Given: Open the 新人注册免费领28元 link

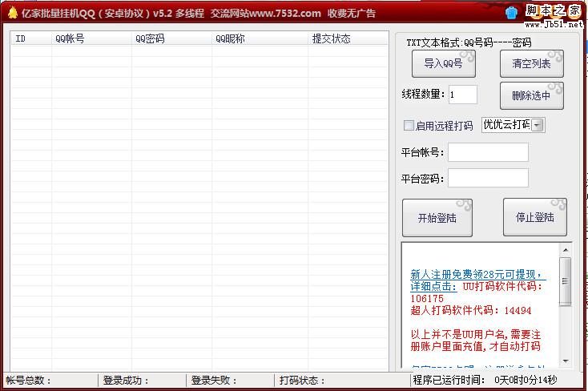Looking at the screenshot, I should pos(476,274).
